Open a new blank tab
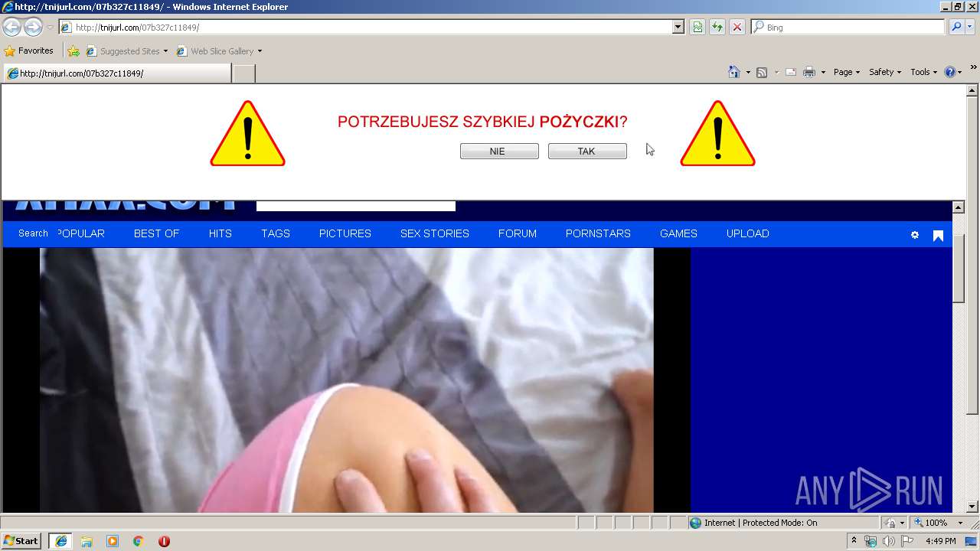 tap(243, 73)
